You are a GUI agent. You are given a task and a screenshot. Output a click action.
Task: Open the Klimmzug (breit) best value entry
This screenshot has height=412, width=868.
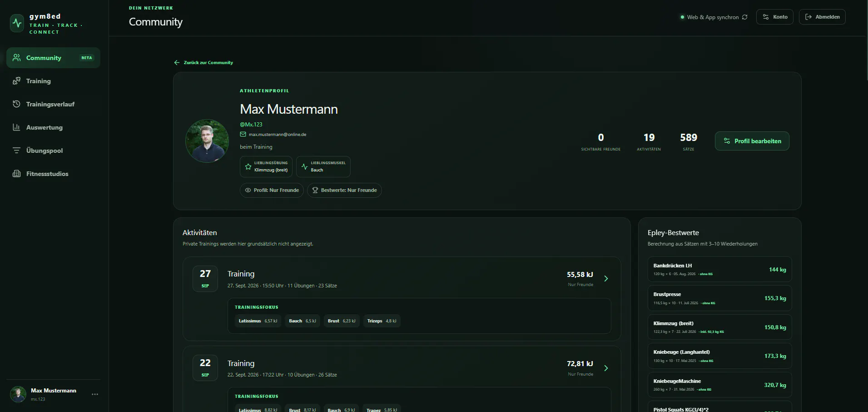[x=719, y=327]
